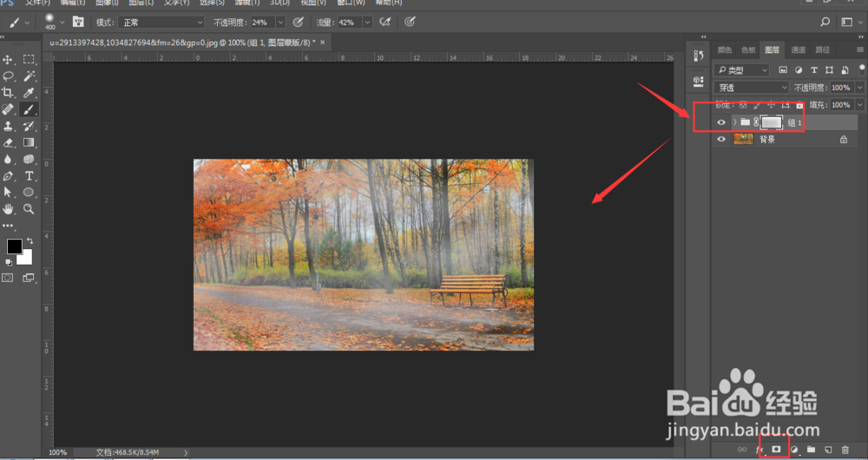Open the Properties panel icon below History
Viewport: 868px width, 460px height.
(x=698, y=81)
